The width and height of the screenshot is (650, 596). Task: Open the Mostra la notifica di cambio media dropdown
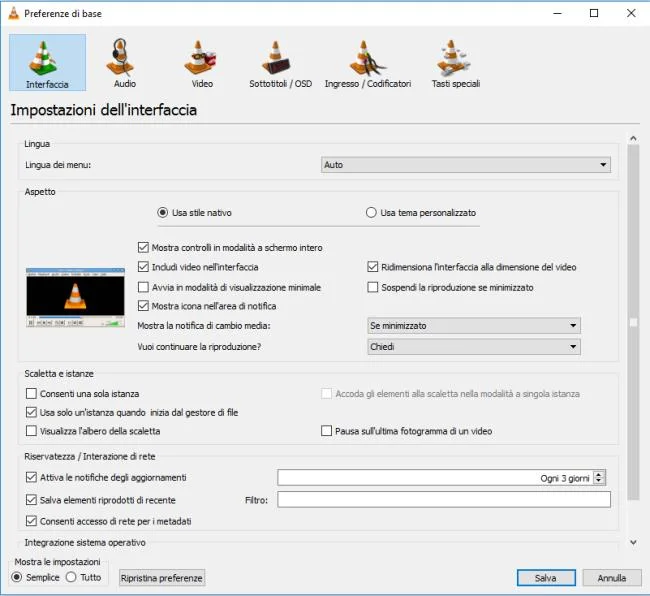click(x=474, y=325)
